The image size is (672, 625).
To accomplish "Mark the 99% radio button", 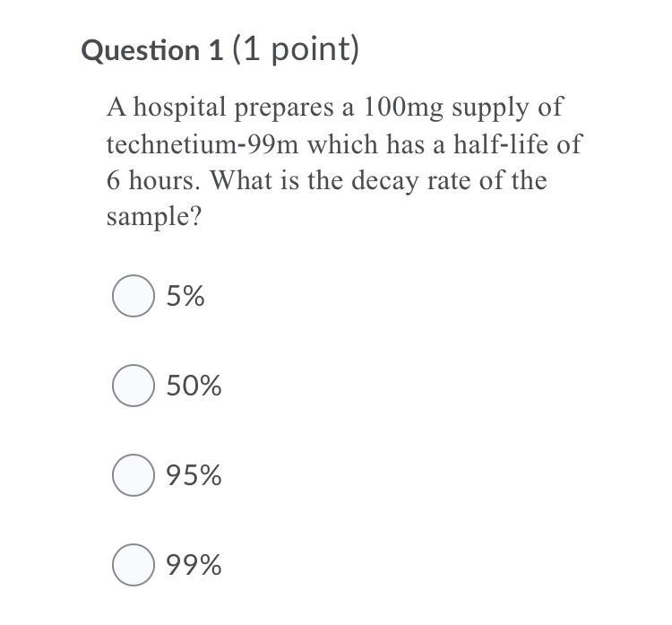I will coord(134,565).
